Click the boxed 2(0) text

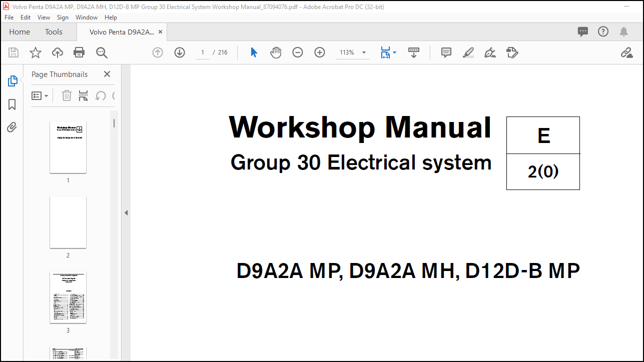click(543, 172)
